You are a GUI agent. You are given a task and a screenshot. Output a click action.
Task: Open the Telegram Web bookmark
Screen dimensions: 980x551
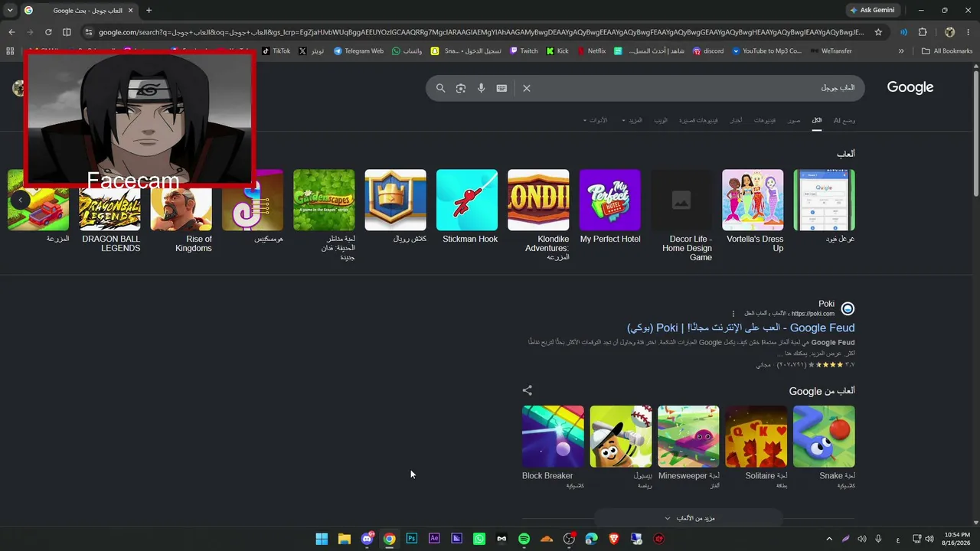359,51
